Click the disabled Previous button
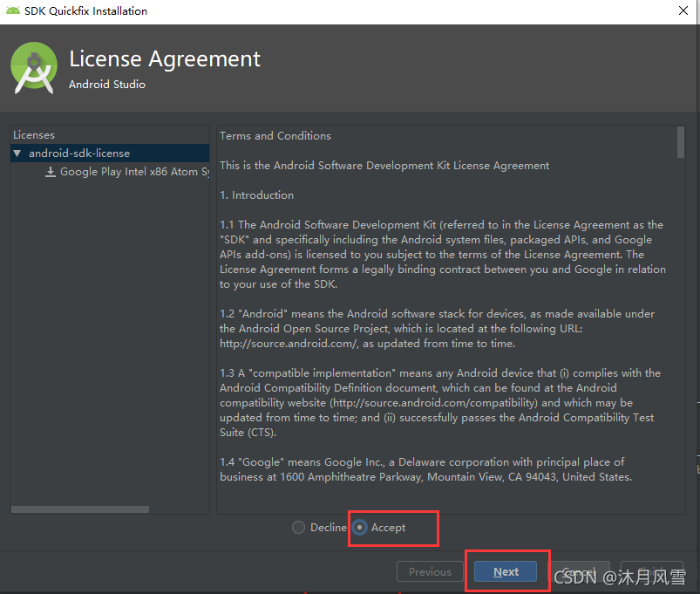Image resolution: width=700 pixels, height=594 pixels. [430, 571]
